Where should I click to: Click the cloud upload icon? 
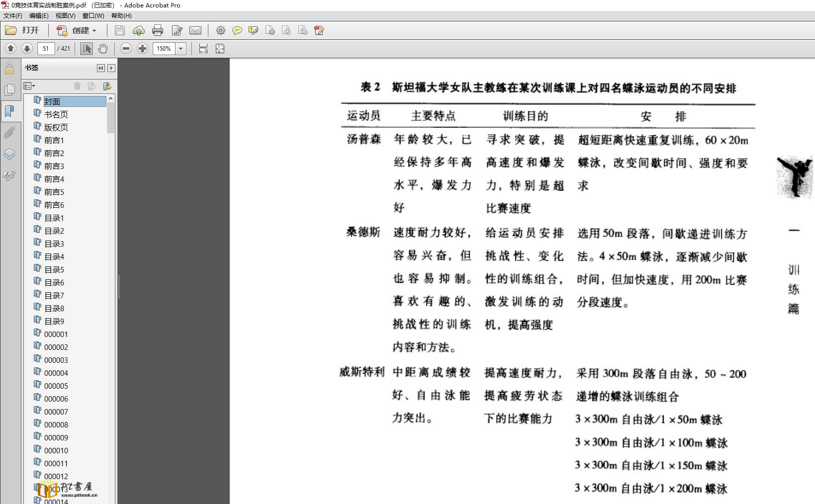click(139, 31)
